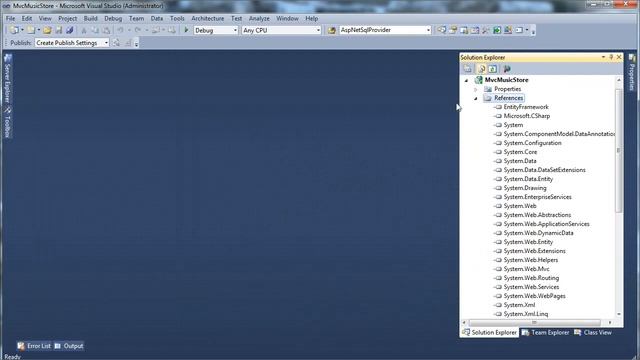Click the Copy toolbar icon

(95, 30)
